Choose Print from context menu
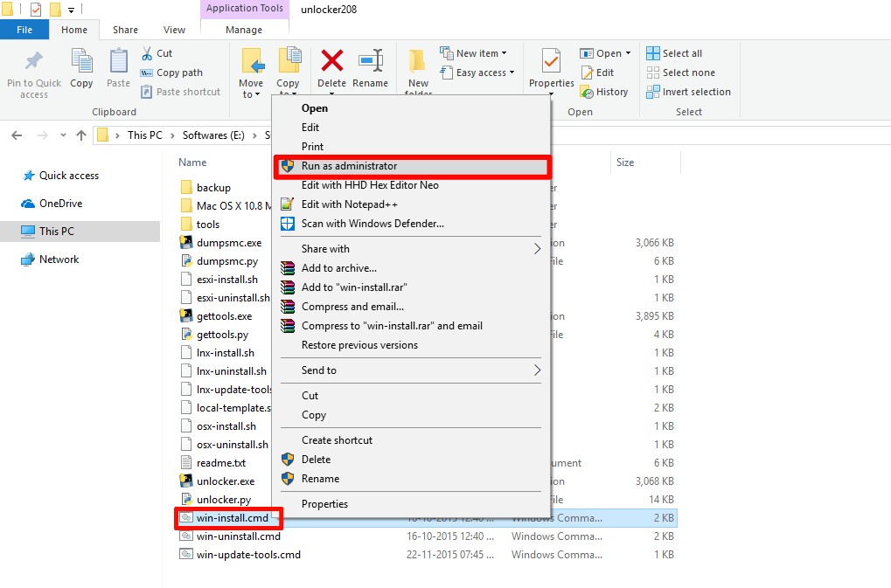This screenshot has height=588, width=891. coord(411,147)
